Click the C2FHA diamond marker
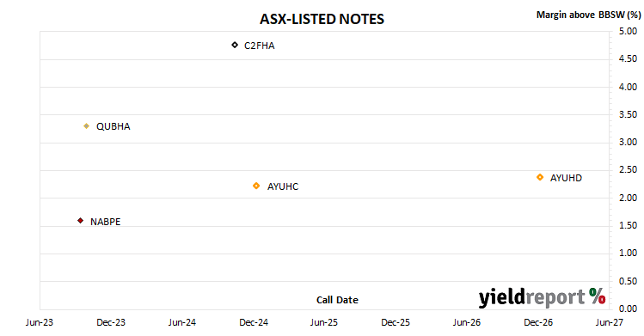 click(235, 45)
